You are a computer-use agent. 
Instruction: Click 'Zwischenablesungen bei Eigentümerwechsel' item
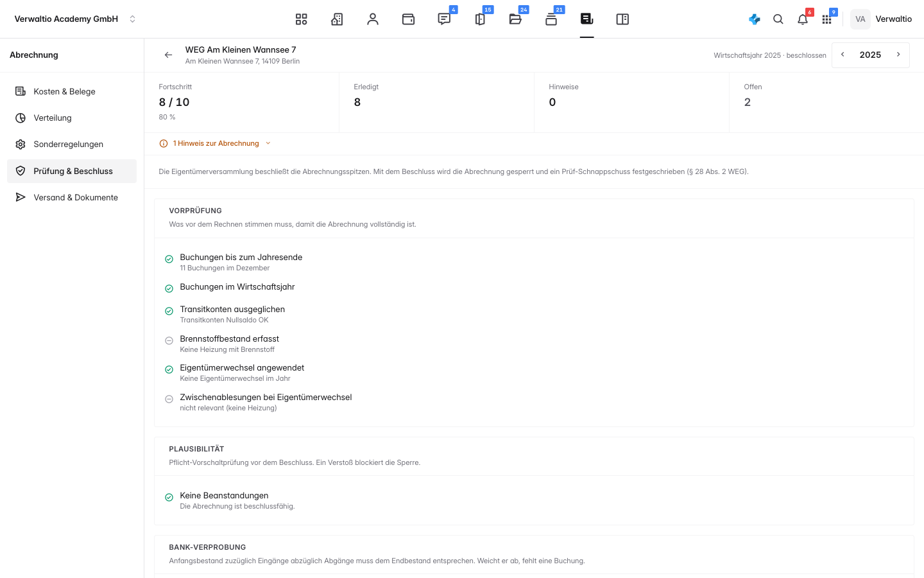pyautogui.click(x=266, y=398)
